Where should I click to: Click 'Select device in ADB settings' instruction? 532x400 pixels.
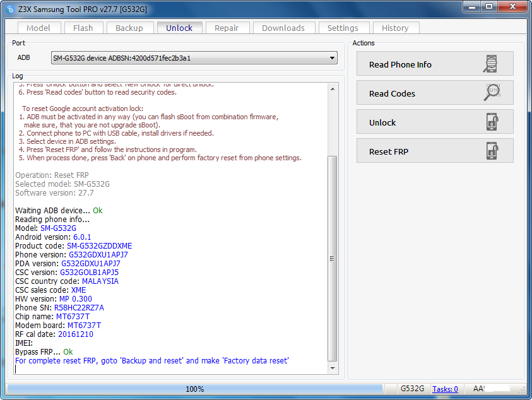click(x=68, y=141)
